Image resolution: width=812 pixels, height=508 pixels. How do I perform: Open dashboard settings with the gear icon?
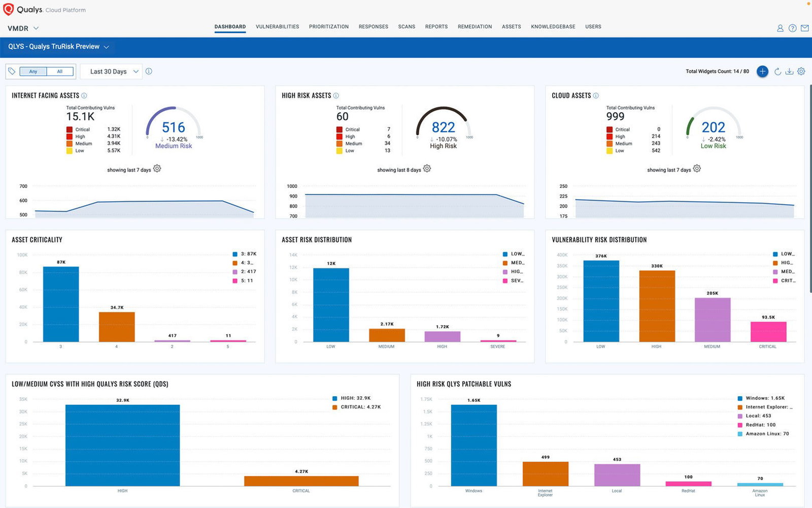[801, 71]
